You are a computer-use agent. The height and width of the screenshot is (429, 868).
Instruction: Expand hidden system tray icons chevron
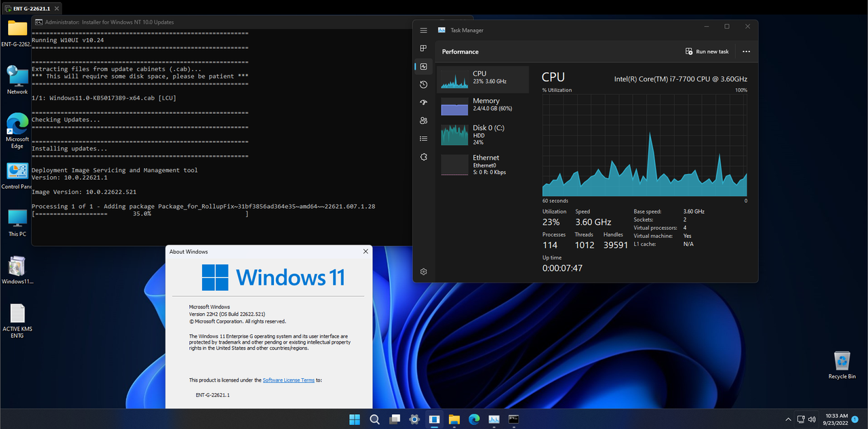788,419
